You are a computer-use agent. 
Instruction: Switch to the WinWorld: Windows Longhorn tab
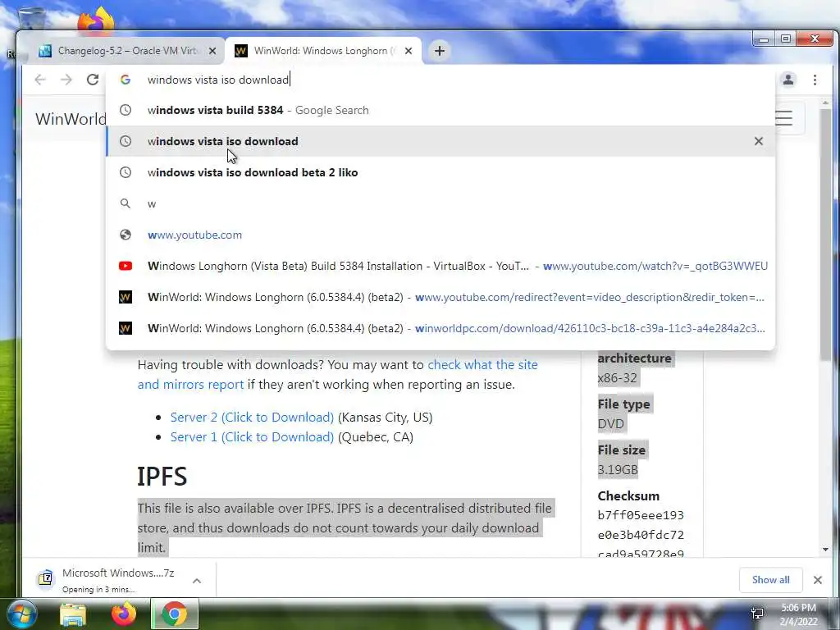(x=324, y=51)
